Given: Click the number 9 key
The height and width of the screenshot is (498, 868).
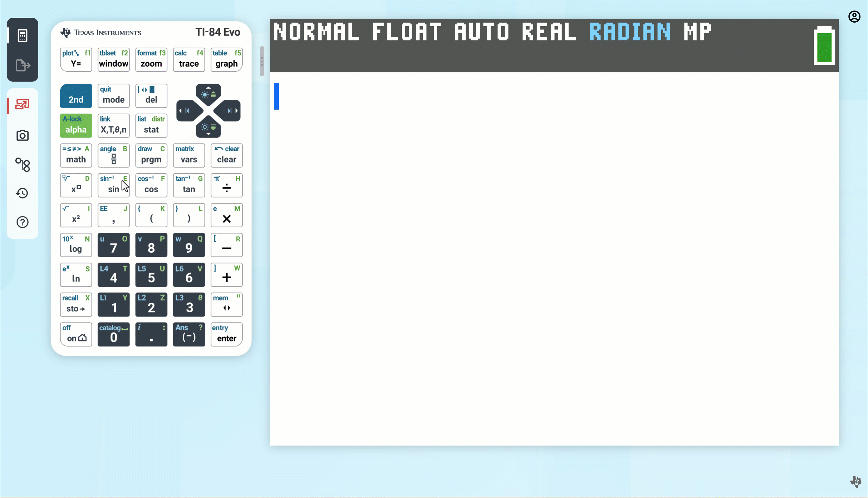Looking at the screenshot, I should [189, 245].
